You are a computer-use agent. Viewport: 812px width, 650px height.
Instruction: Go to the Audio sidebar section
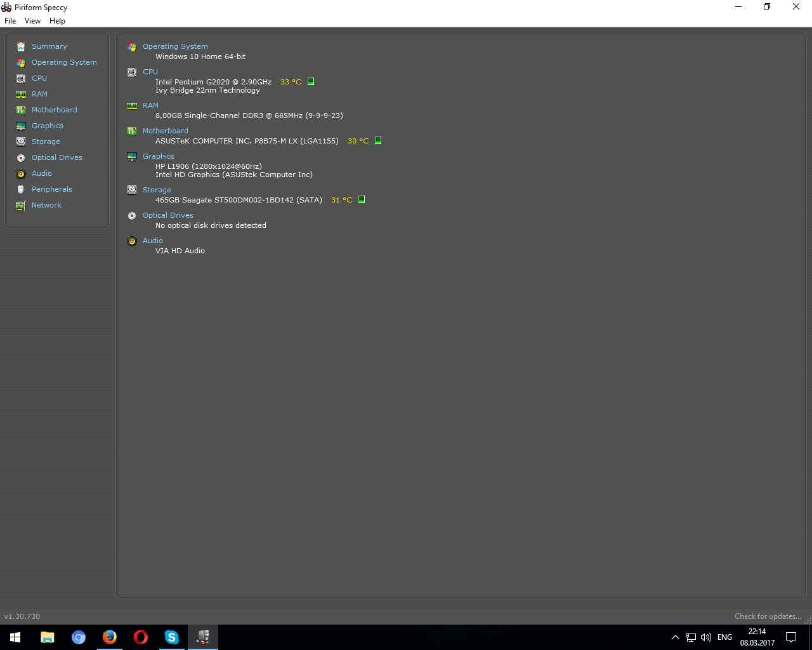(x=42, y=173)
